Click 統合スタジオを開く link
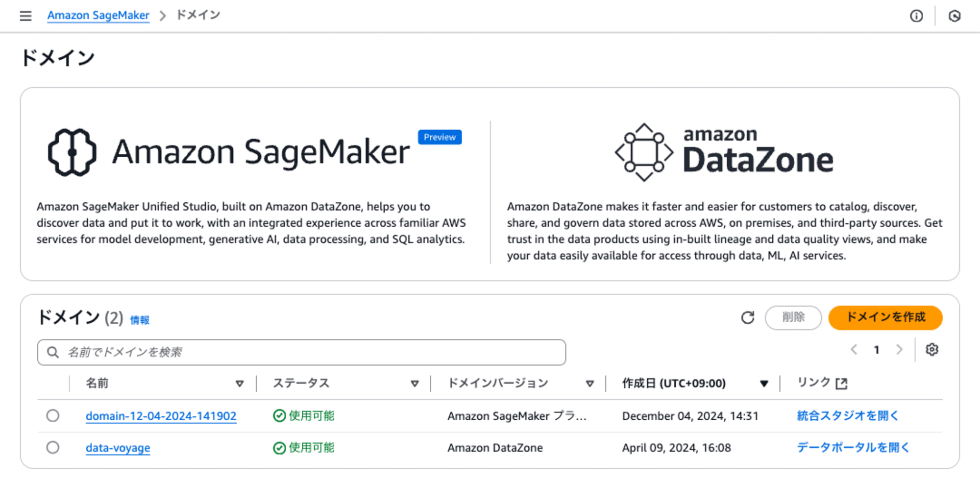 point(848,416)
